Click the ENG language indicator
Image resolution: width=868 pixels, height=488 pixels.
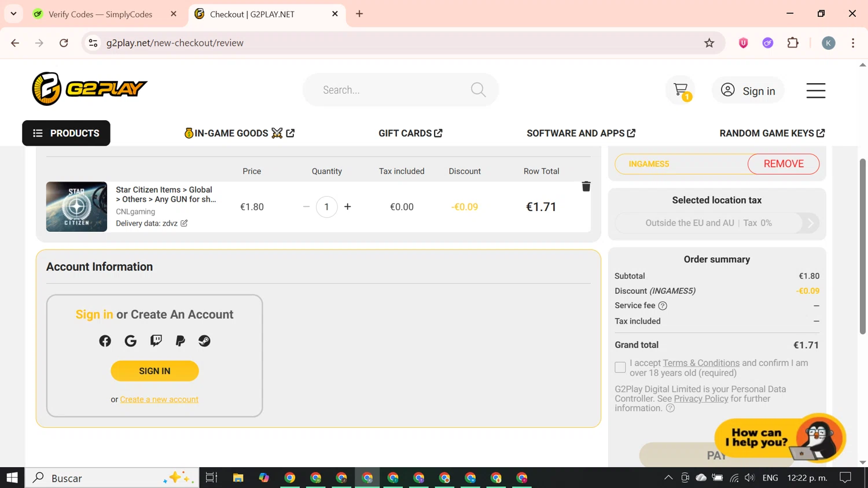click(770, 478)
